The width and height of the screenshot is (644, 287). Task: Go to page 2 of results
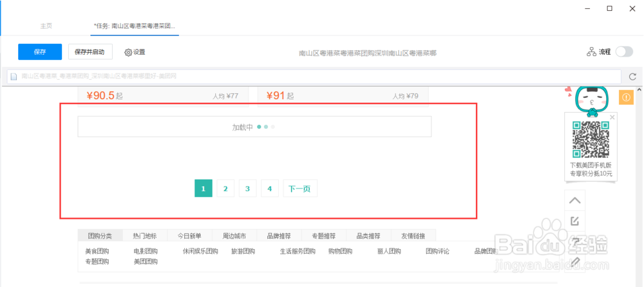point(225,189)
